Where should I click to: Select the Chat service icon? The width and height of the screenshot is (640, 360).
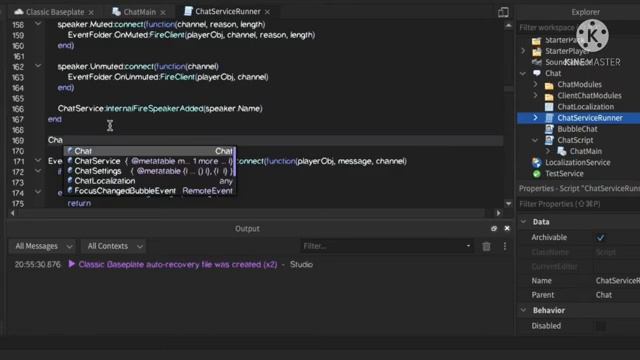coord(536,73)
